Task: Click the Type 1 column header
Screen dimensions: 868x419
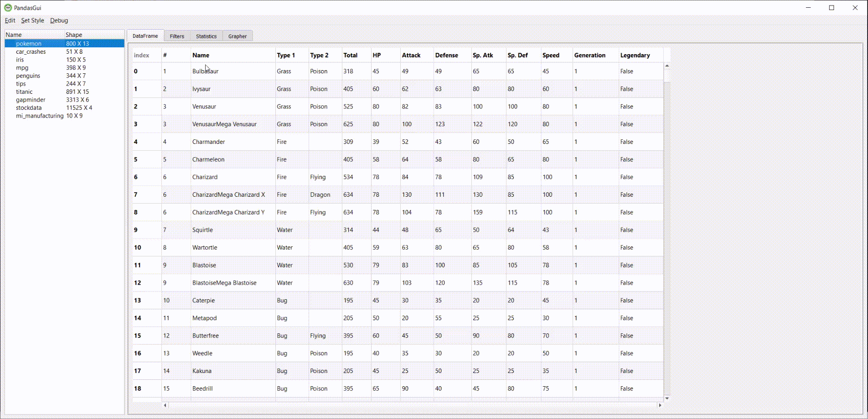Action: coord(292,55)
